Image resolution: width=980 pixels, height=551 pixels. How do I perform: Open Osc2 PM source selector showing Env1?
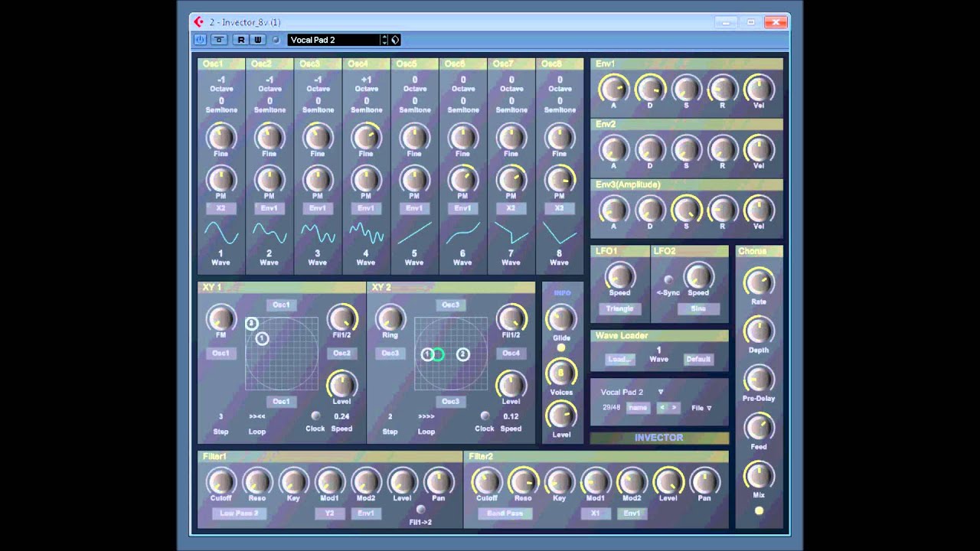pyautogui.click(x=269, y=208)
